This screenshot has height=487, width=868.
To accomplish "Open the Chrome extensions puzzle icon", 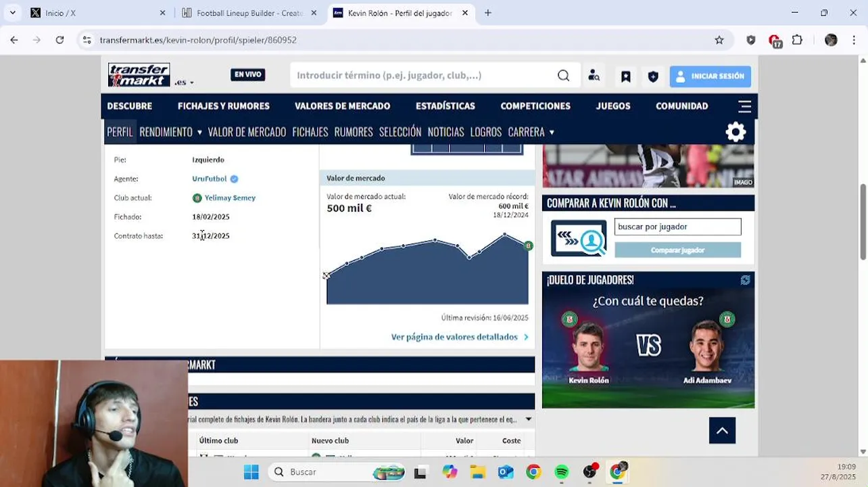I will pos(797,40).
